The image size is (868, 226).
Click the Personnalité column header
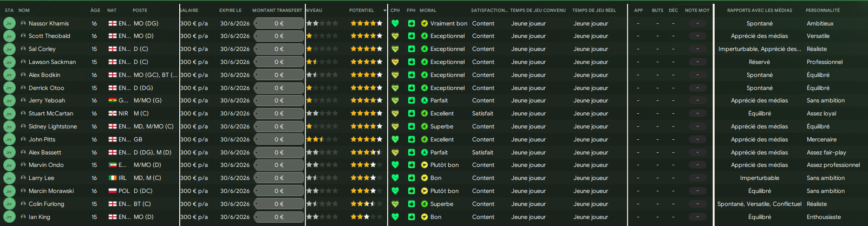pyautogui.click(x=823, y=10)
